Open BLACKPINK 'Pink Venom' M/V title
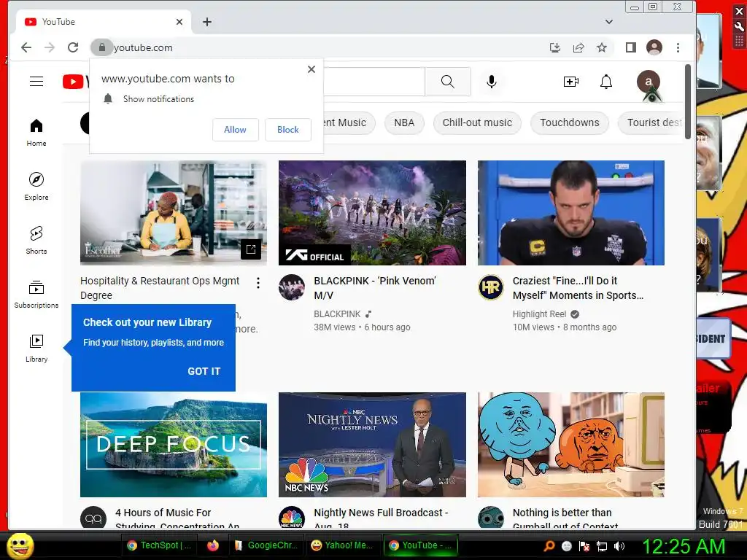Viewport: 747px width, 560px height. (374, 288)
